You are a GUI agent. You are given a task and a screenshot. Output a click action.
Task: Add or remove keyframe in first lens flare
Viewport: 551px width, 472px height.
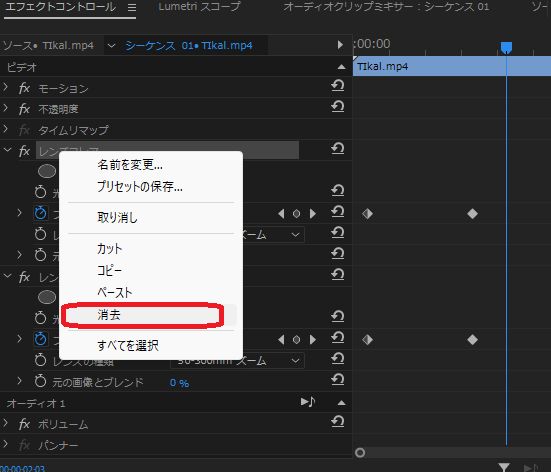coord(297,214)
